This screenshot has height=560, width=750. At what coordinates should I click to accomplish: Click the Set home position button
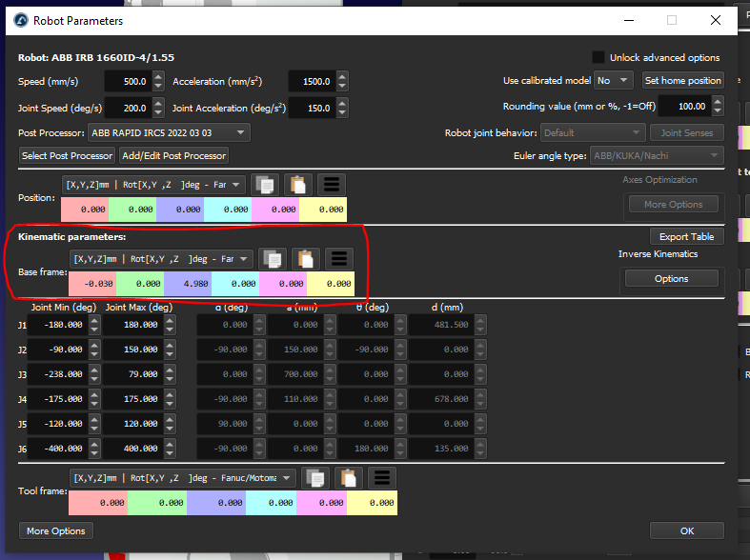(x=682, y=81)
